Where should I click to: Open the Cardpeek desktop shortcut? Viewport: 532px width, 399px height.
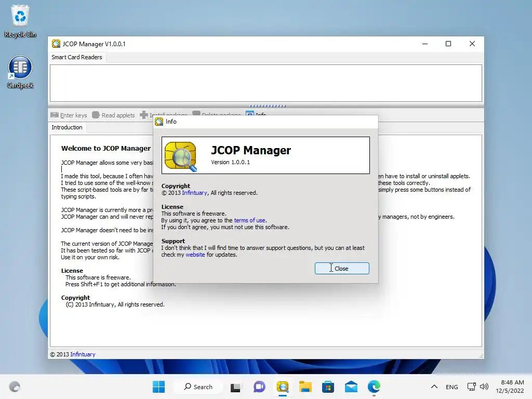pyautogui.click(x=20, y=72)
